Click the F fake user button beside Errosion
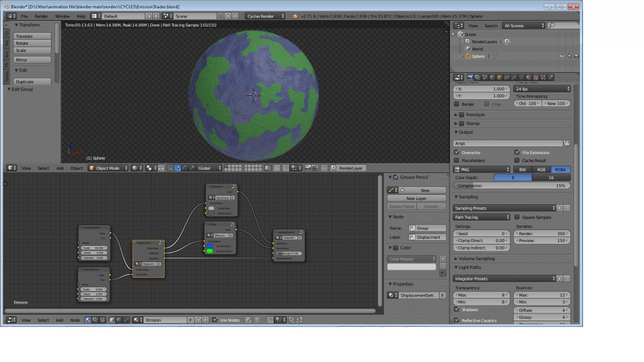644x362 pixels. [x=191, y=320]
